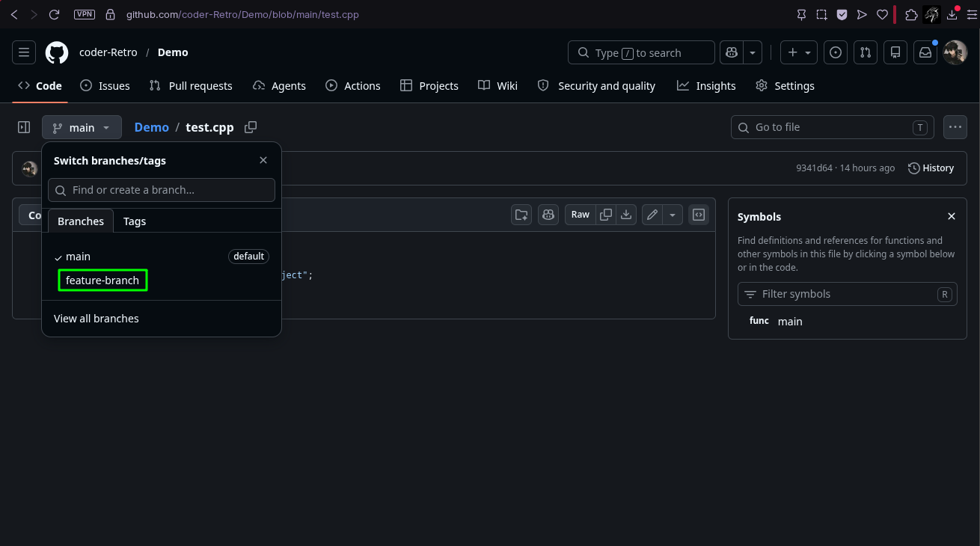Copy raw file contents icon
The height and width of the screenshot is (546, 980).
606,215
